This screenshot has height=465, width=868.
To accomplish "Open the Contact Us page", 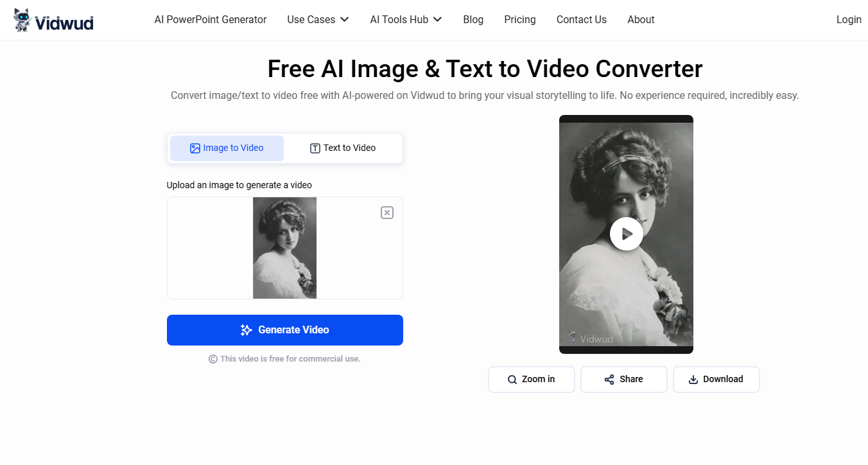I will [581, 20].
